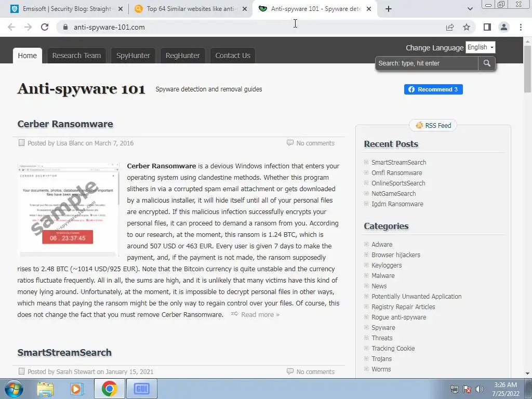Browse the Threats category
This screenshot has height=399, width=532.
[382, 338]
